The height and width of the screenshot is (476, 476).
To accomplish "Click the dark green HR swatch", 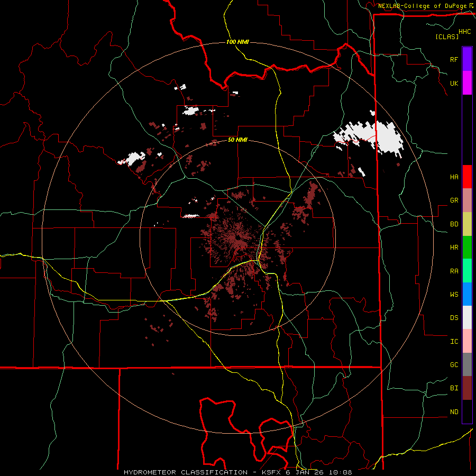I will [467, 248].
